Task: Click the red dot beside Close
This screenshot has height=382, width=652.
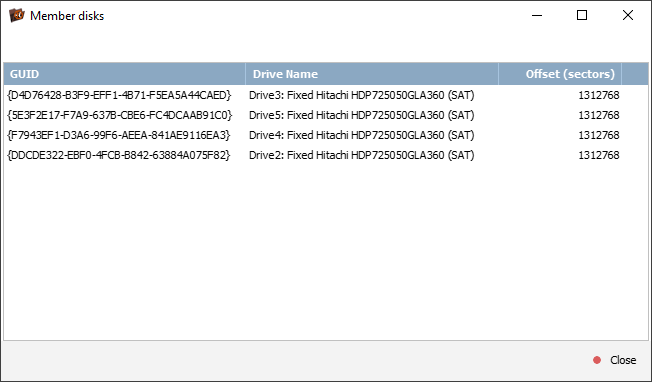Action: (597, 360)
